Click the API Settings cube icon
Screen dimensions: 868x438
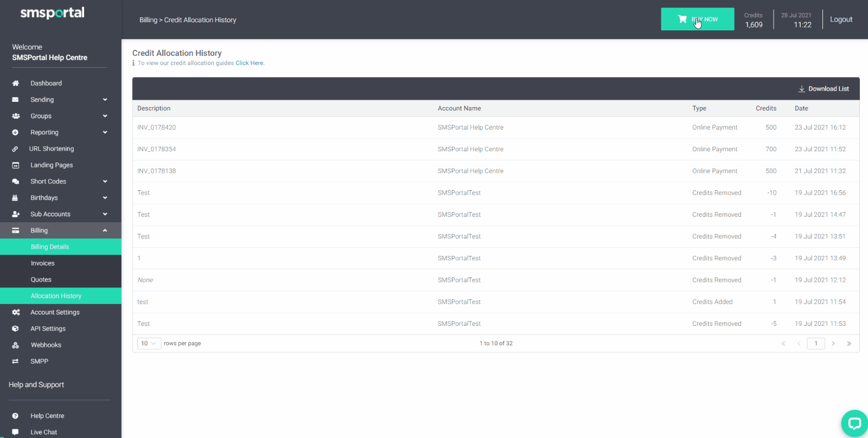coord(15,328)
